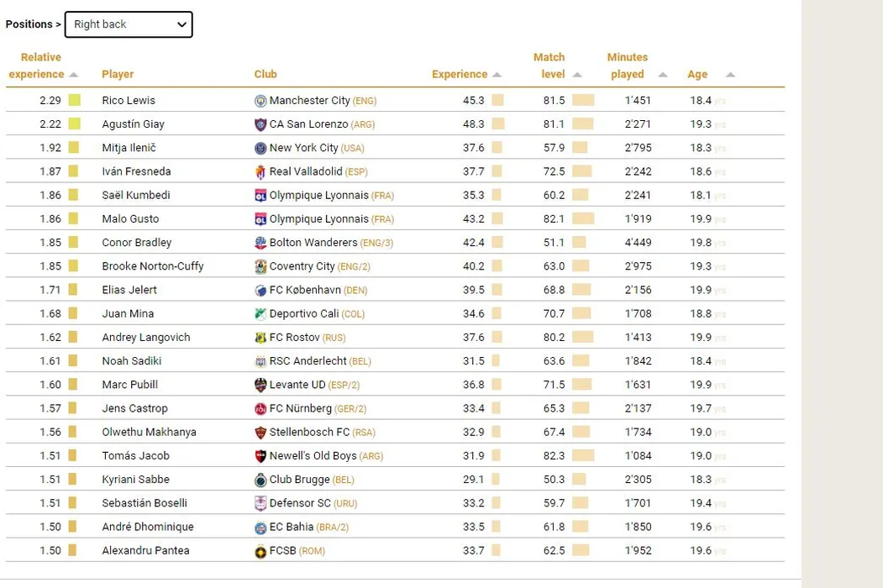
Task: Click the CA San Lorenzo crest icon
Action: (x=260, y=124)
